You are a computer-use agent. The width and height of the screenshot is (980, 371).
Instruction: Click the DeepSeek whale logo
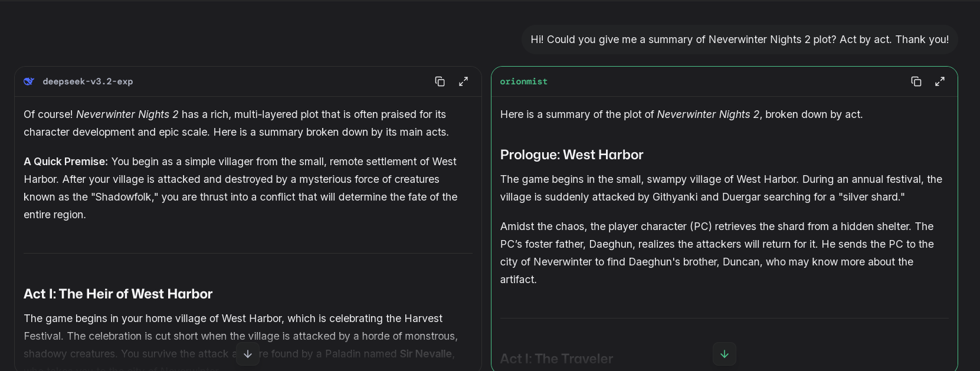29,81
